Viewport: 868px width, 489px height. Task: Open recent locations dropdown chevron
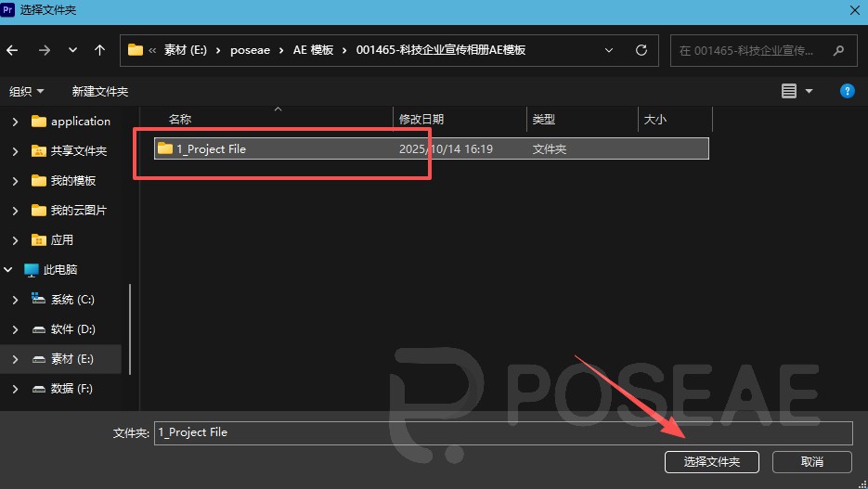[x=72, y=50]
